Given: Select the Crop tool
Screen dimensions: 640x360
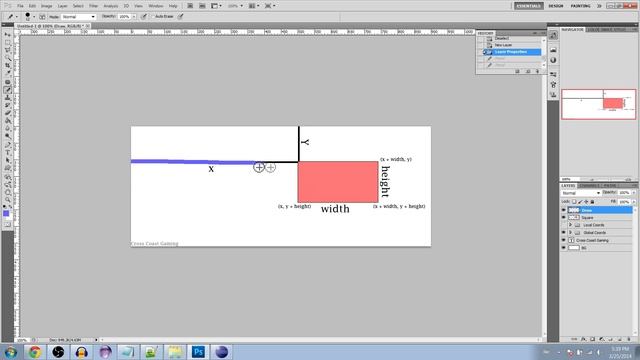Looking at the screenshot, I should coord(7,66).
